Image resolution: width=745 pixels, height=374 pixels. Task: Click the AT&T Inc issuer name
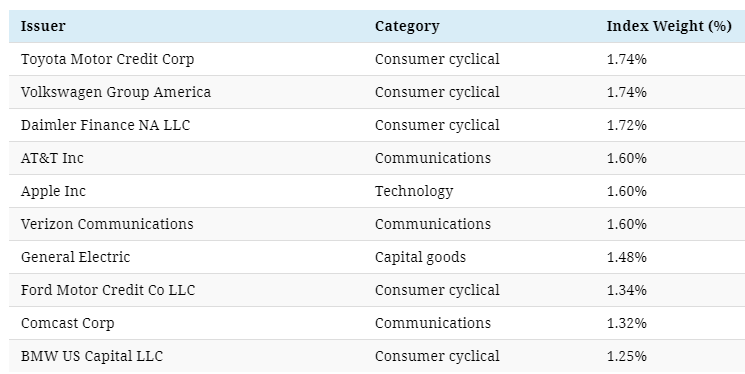click(x=52, y=158)
